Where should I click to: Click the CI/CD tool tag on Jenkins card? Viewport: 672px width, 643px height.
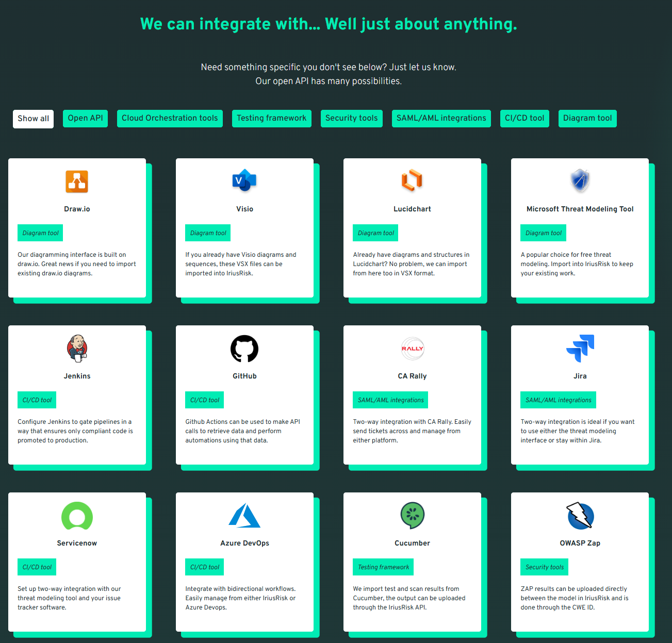tap(37, 400)
